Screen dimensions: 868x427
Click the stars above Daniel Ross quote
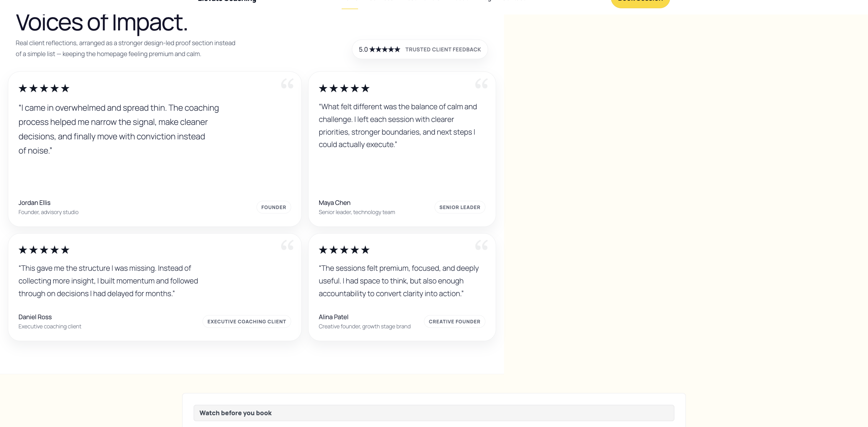click(x=44, y=250)
